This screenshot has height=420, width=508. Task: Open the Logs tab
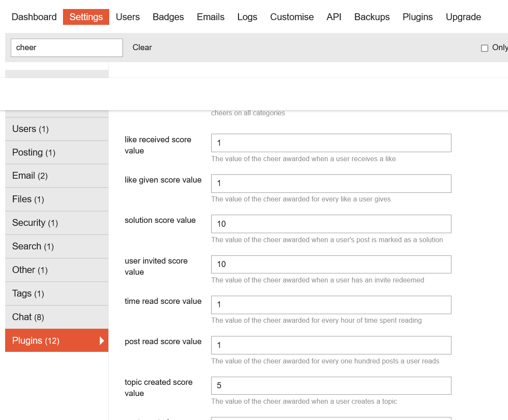point(247,17)
